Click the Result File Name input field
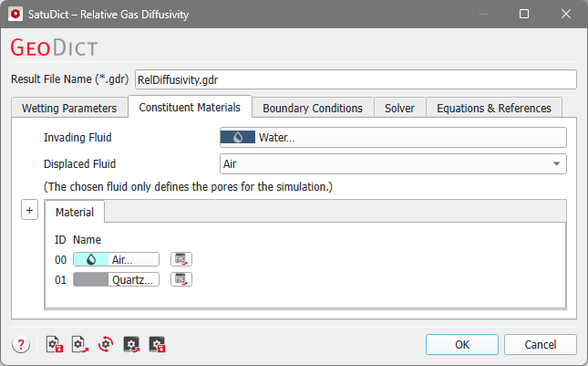Image resolution: width=588 pixels, height=366 pixels. click(x=356, y=79)
